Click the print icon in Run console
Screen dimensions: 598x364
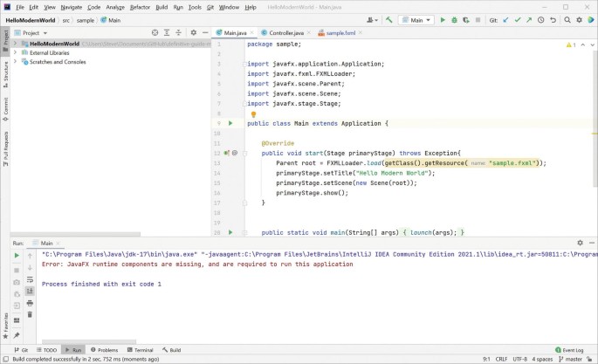click(x=30, y=303)
